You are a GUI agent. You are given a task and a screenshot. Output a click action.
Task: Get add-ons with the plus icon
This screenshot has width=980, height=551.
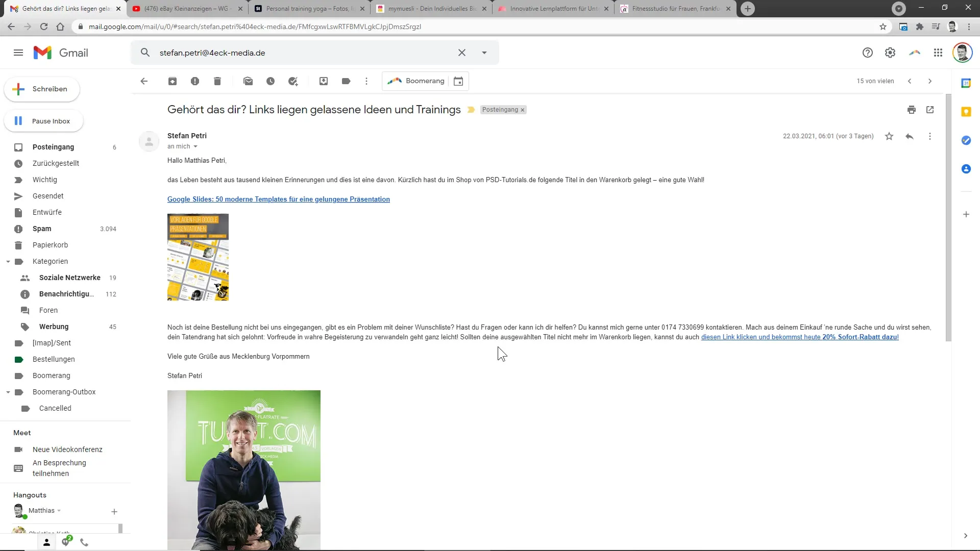[x=966, y=214]
